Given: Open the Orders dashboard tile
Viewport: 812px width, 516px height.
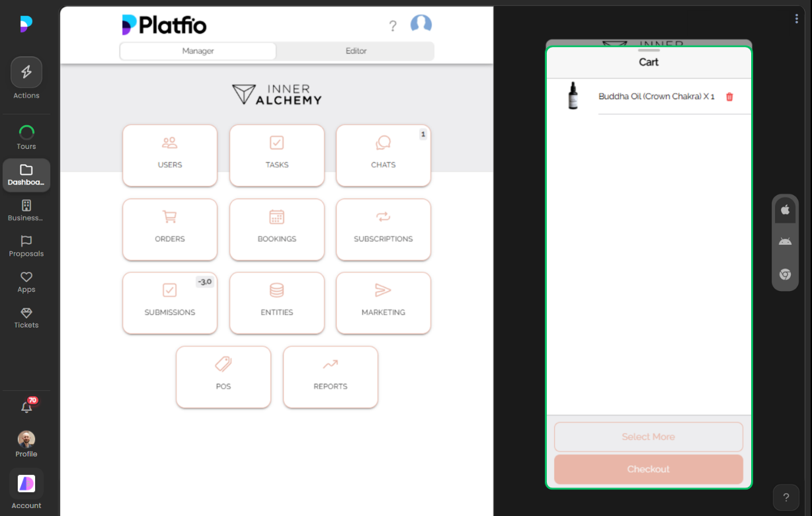Looking at the screenshot, I should [x=169, y=230].
